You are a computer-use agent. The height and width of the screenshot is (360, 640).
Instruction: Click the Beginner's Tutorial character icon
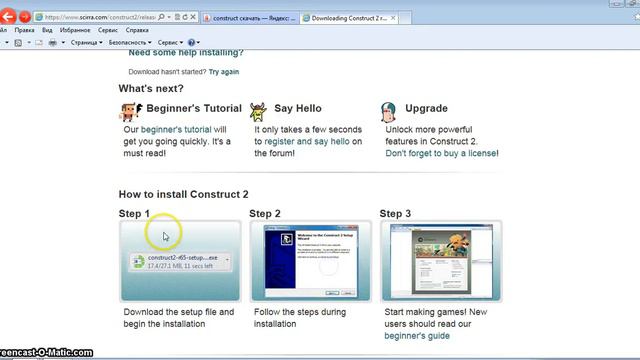tap(130, 112)
